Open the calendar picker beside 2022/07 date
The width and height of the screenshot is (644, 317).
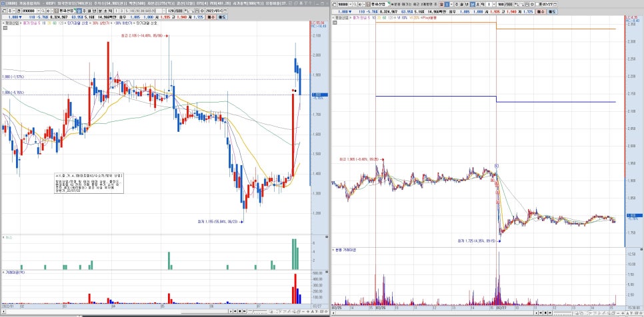click(x=225, y=11)
